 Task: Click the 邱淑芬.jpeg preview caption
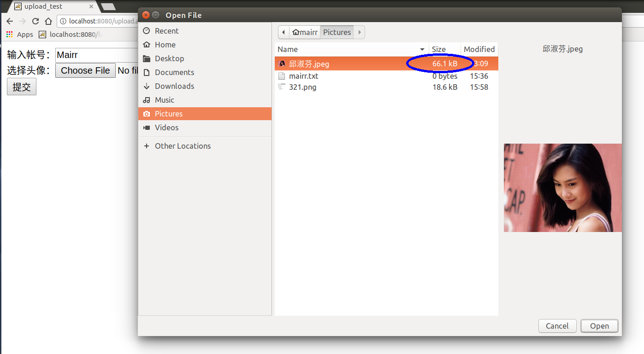(563, 49)
